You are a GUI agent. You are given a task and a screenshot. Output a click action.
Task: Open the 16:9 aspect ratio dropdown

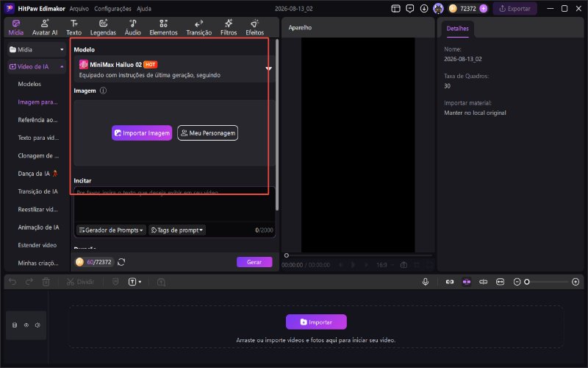[x=385, y=265]
